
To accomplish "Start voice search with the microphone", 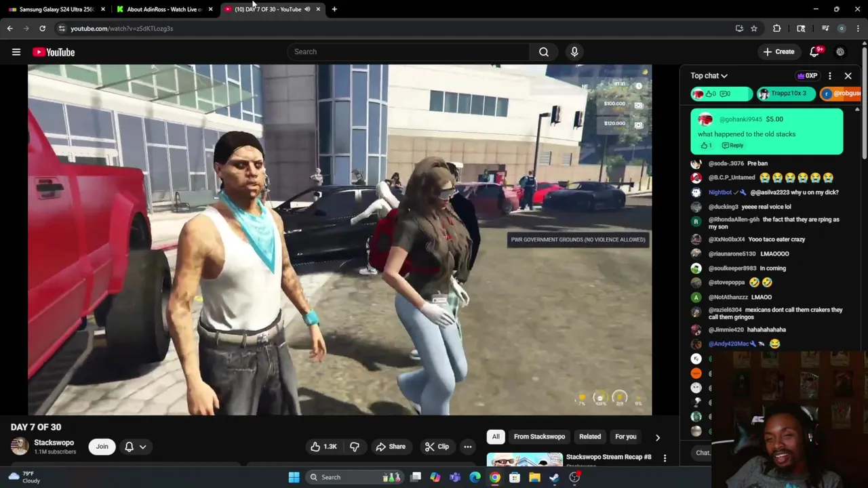I will point(574,52).
